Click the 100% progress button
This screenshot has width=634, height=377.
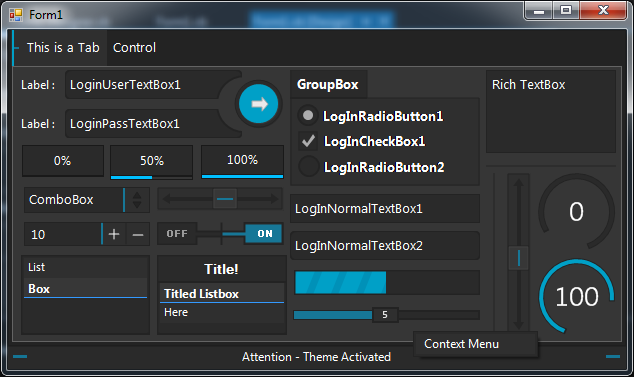(242, 161)
